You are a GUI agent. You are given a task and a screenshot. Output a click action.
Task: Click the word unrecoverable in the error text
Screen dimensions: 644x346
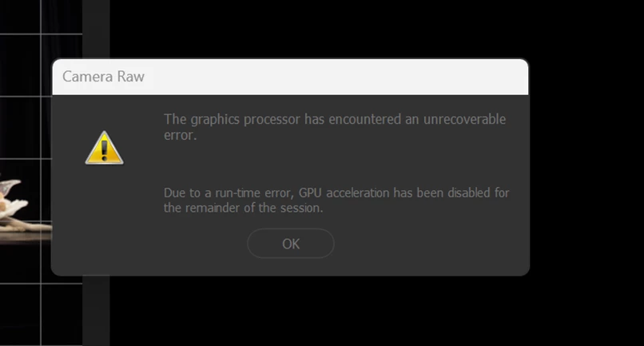464,119
